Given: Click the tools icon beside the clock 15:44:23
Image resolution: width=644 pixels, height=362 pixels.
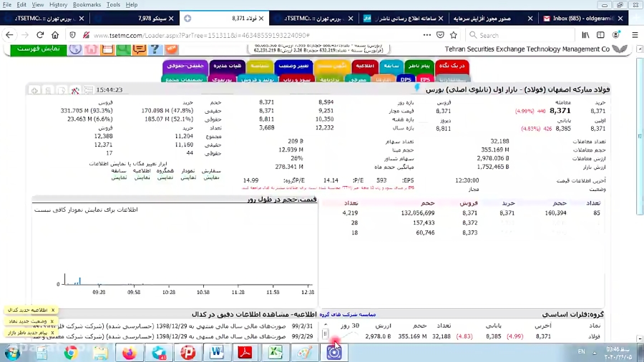Looking at the screenshot, I should pos(75,90).
